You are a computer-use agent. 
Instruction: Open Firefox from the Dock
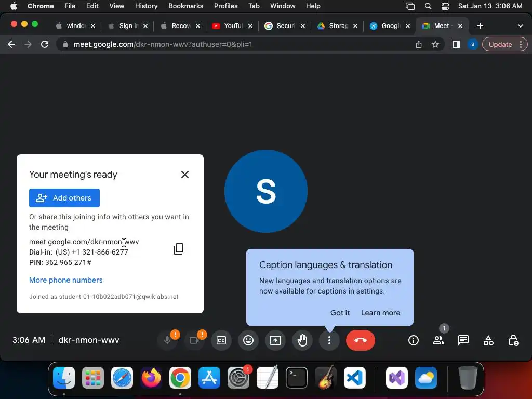(151, 378)
